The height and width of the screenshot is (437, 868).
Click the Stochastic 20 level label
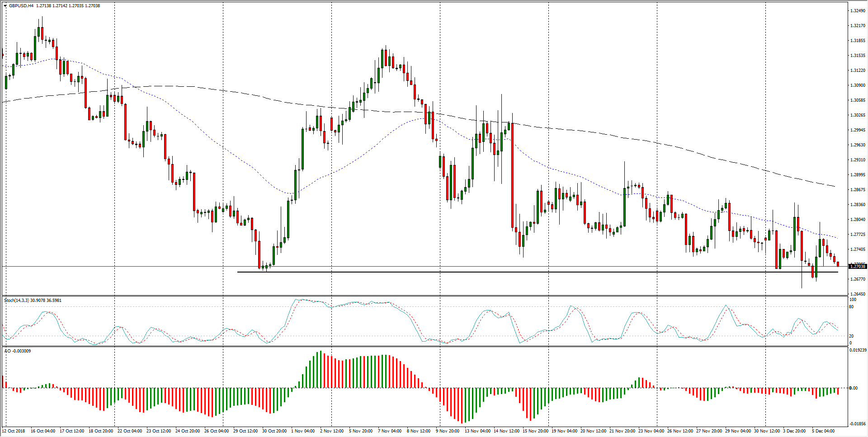tap(851, 336)
